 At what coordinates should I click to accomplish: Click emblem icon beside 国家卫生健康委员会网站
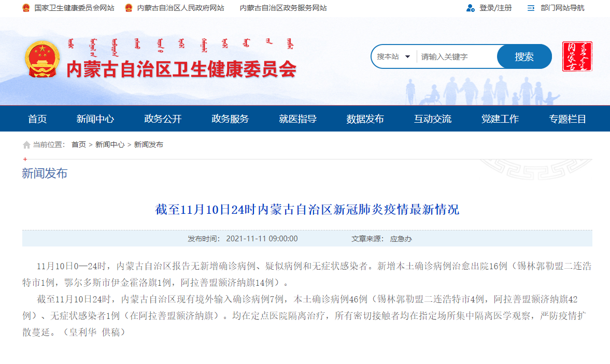(26, 8)
